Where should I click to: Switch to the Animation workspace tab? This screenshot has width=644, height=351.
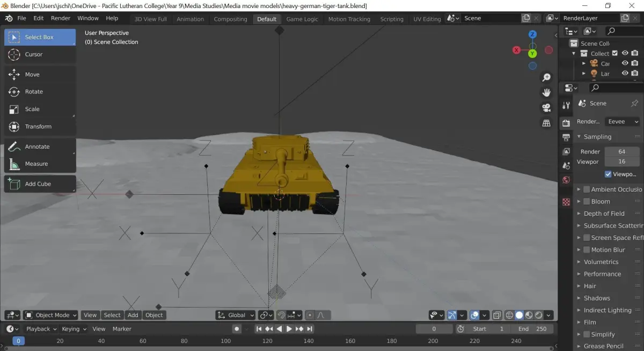(x=191, y=19)
